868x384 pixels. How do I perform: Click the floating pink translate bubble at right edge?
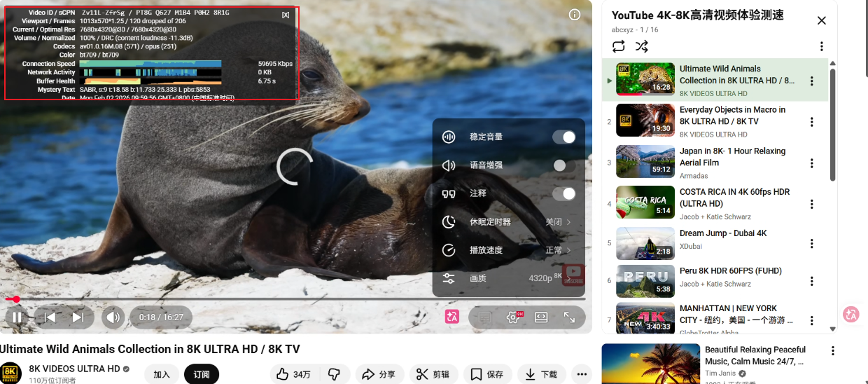851,314
